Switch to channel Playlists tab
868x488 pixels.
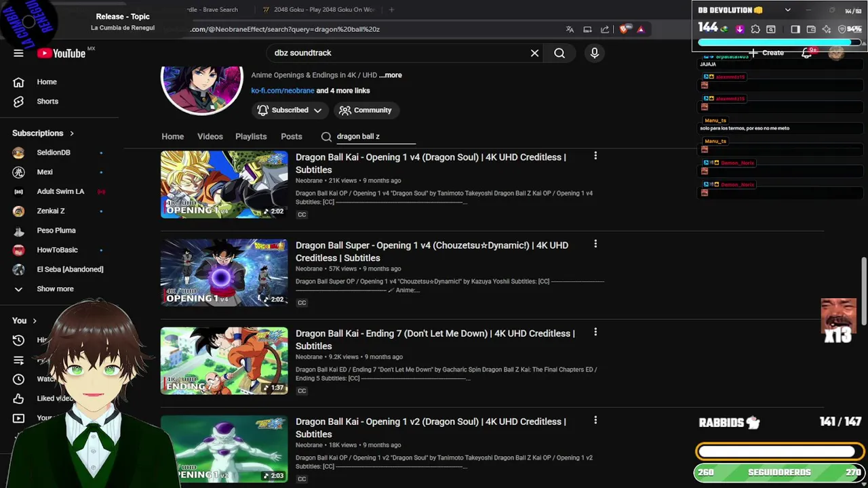[251, 136]
